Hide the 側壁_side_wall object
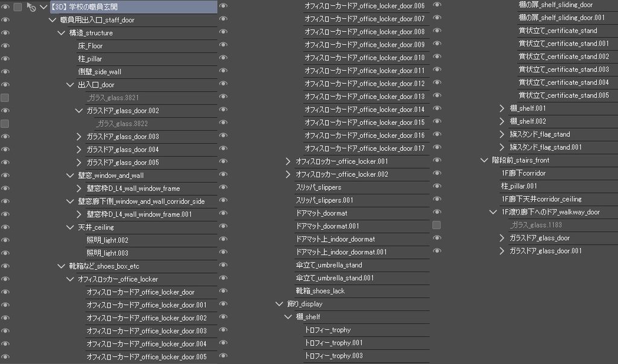 (5, 72)
